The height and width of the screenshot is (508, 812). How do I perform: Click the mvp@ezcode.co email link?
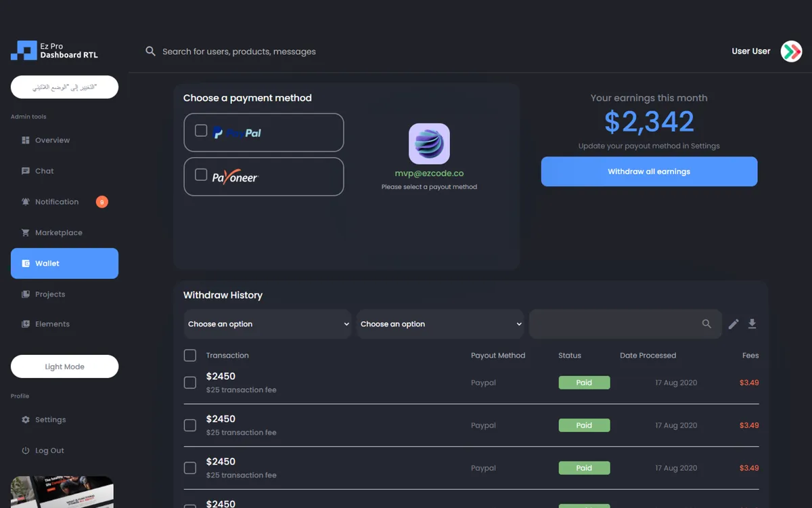429,173
